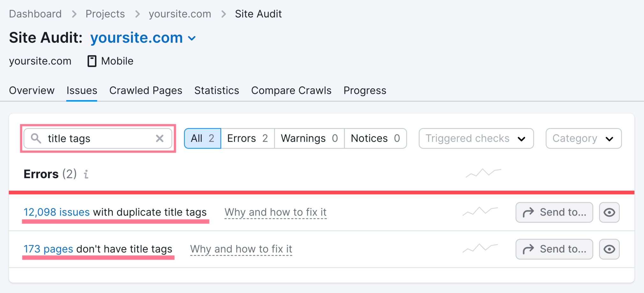The width and height of the screenshot is (644, 293).
Task: Click the Site Audit breadcrumb item
Action: (x=258, y=14)
